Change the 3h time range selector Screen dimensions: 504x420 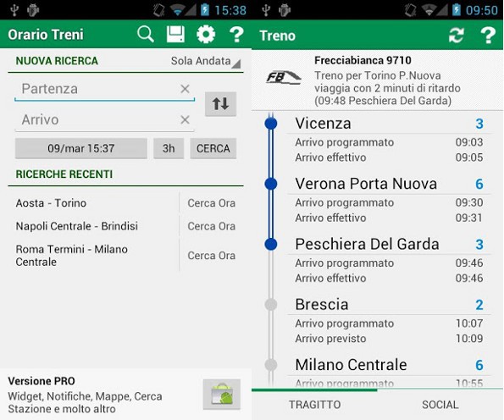[x=169, y=148]
